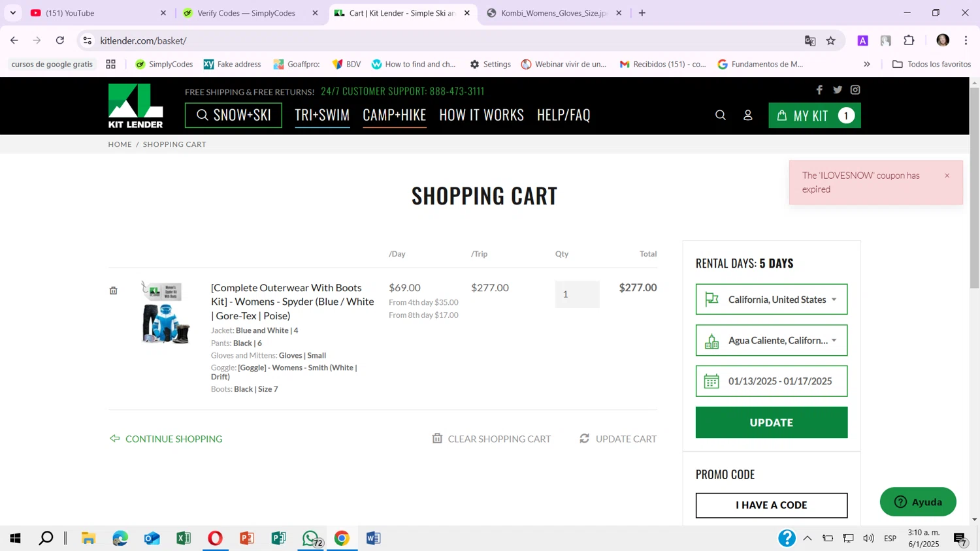Click CONTINUE SHOPPING link

166,439
